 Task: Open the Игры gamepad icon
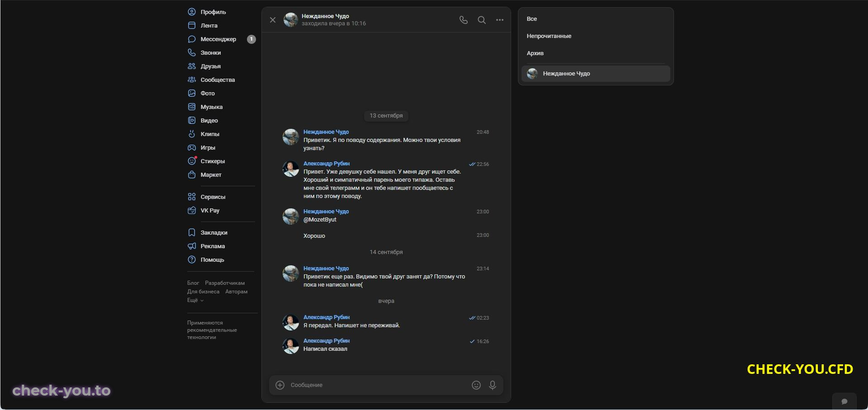192,147
